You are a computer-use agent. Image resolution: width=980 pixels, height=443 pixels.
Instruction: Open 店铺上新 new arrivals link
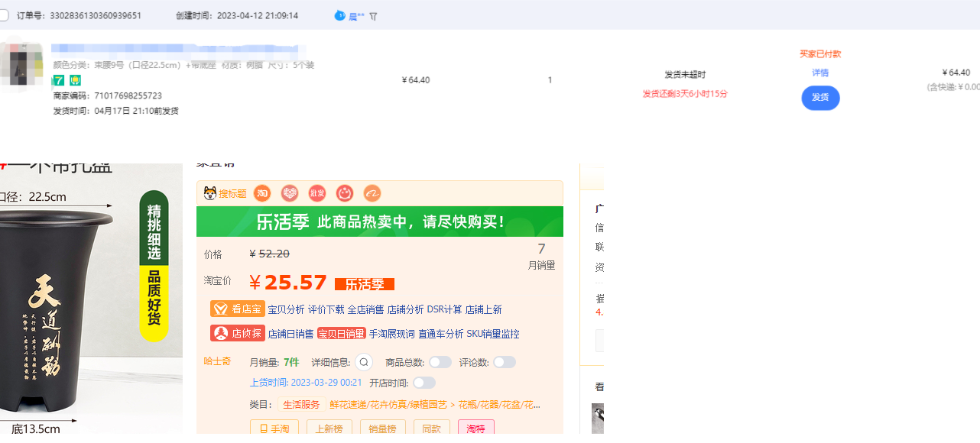484,309
